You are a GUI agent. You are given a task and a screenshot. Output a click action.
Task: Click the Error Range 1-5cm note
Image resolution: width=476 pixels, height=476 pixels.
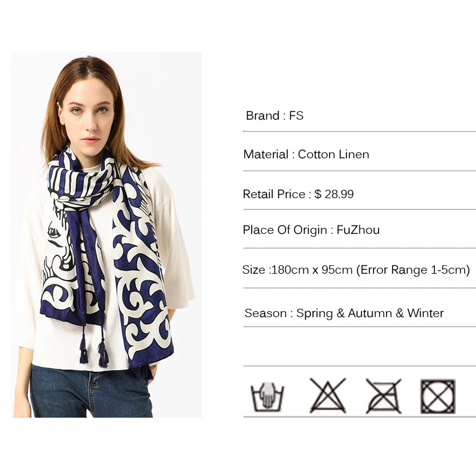413,270
